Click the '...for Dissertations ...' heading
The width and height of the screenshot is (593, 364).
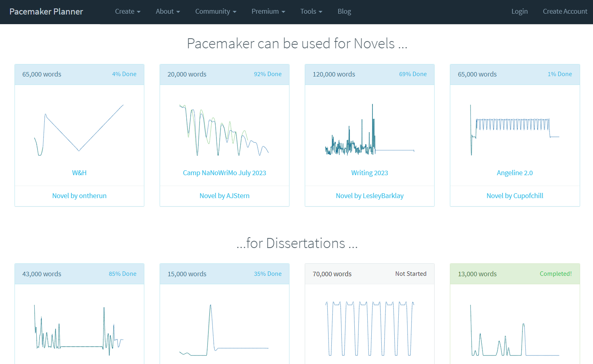coord(297,243)
